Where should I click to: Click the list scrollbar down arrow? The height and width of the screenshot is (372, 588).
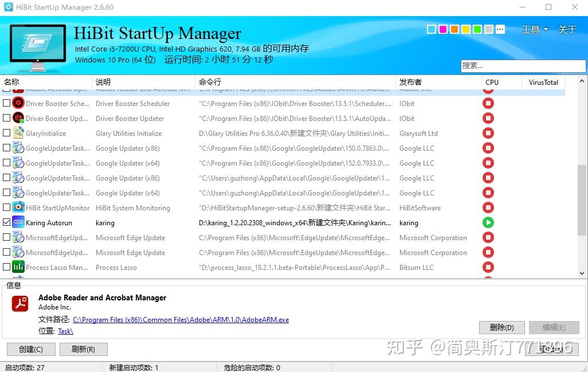tap(582, 273)
